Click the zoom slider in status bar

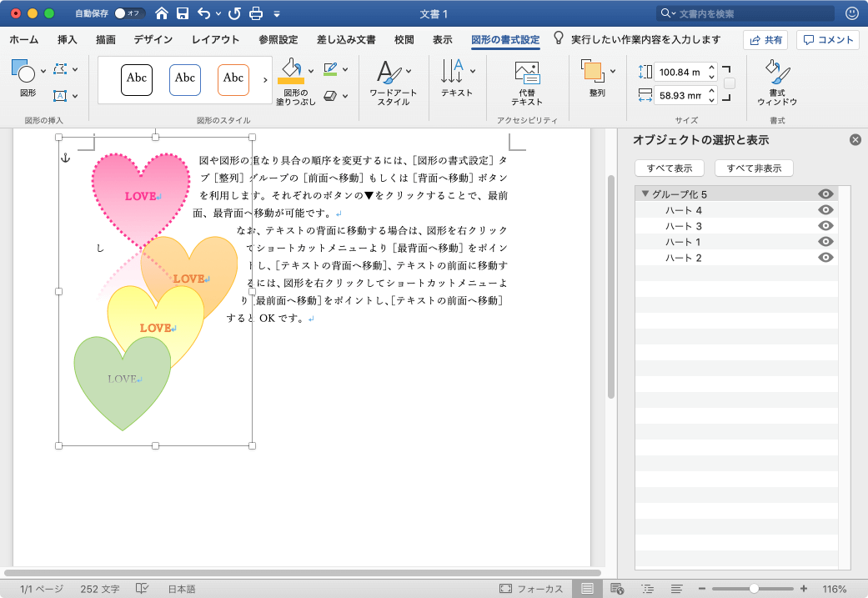point(754,589)
